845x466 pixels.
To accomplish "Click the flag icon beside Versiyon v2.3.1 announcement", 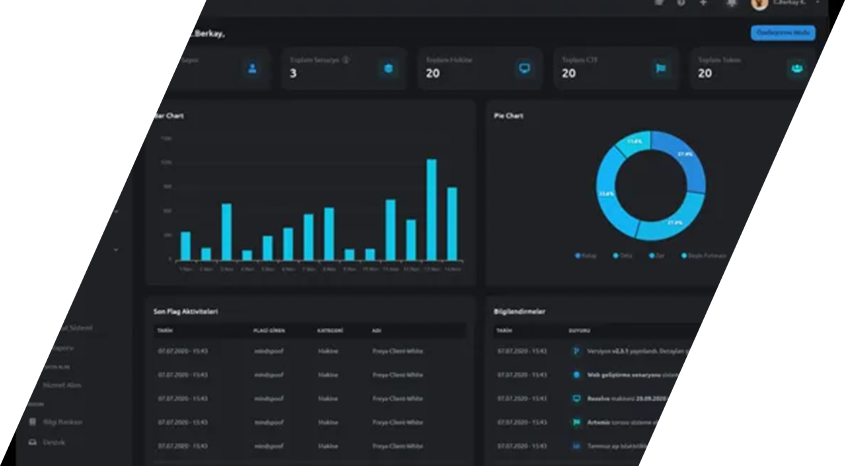I will 576,351.
